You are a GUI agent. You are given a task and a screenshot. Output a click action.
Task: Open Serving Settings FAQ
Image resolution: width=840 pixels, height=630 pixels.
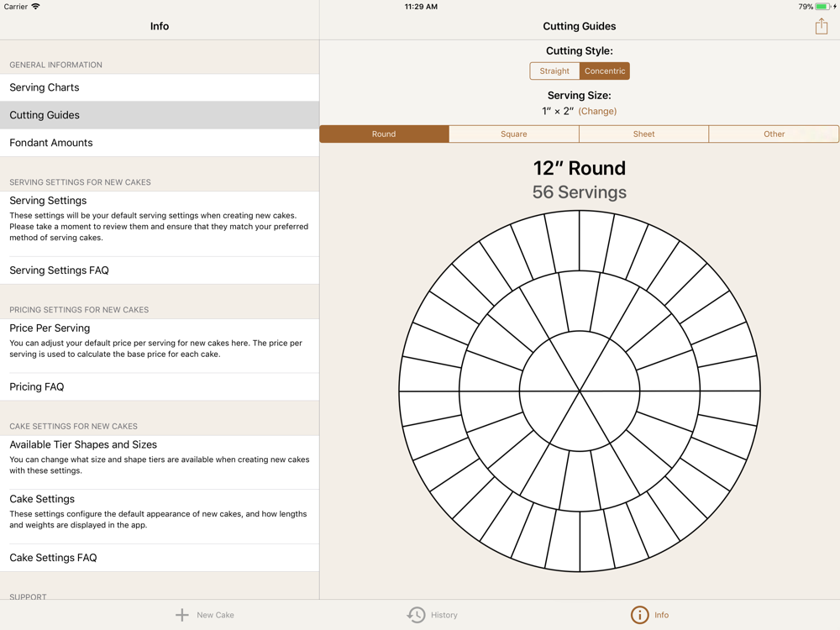pyautogui.click(x=160, y=270)
